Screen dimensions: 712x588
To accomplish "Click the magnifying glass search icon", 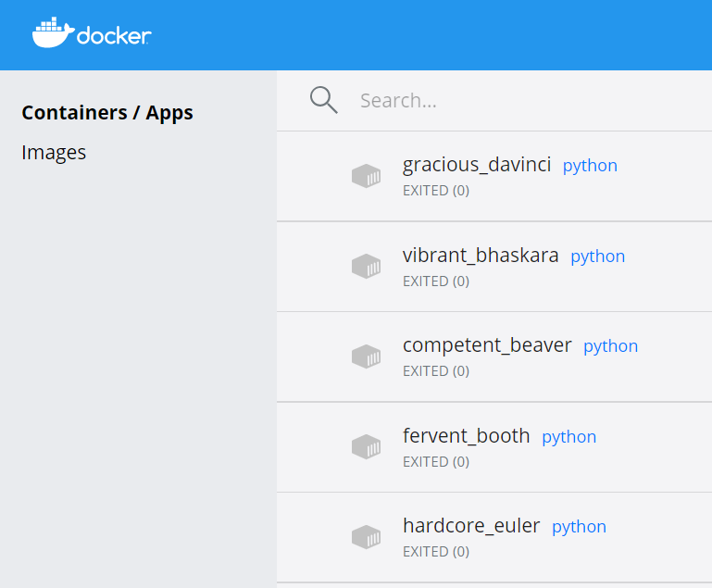I will click(x=324, y=100).
